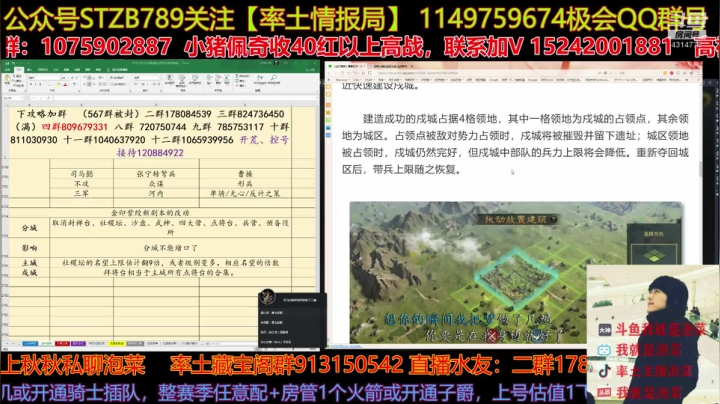Open the font name dropdown
This screenshot has height=404, width=720.
(x=60, y=78)
